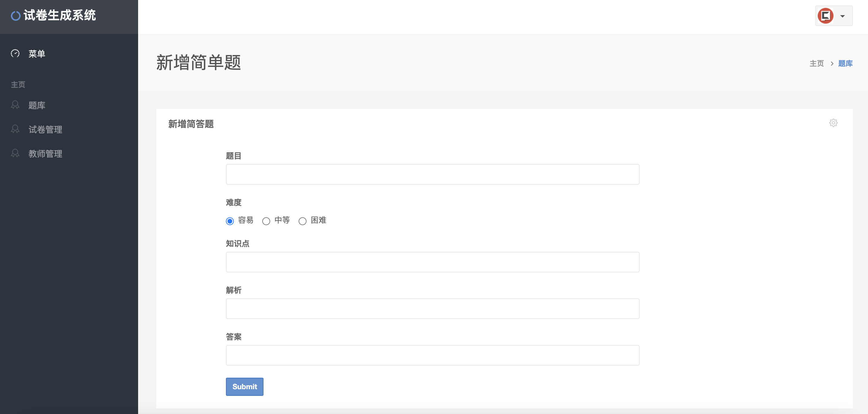Click the breadcrumb chevron separator

click(x=832, y=64)
